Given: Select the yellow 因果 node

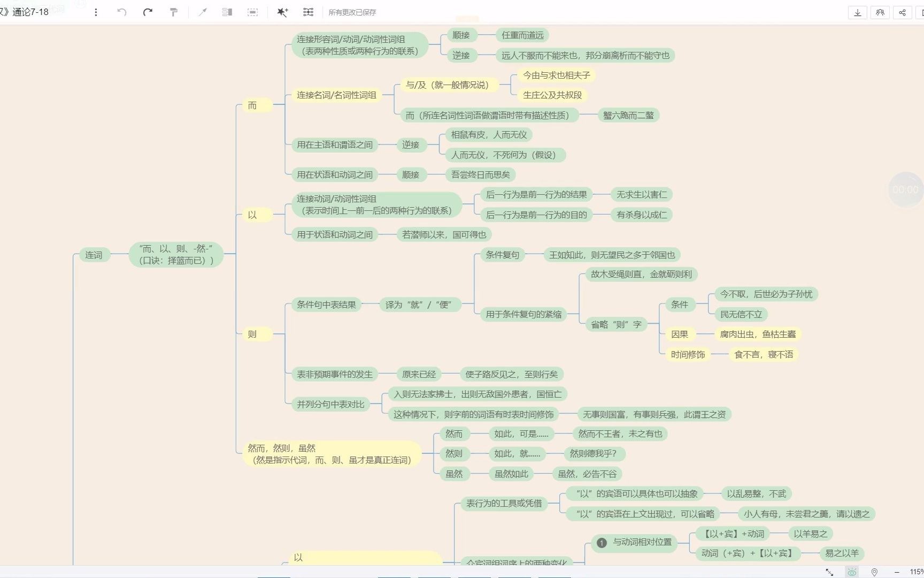Looking at the screenshot, I should click(x=680, y=334).
